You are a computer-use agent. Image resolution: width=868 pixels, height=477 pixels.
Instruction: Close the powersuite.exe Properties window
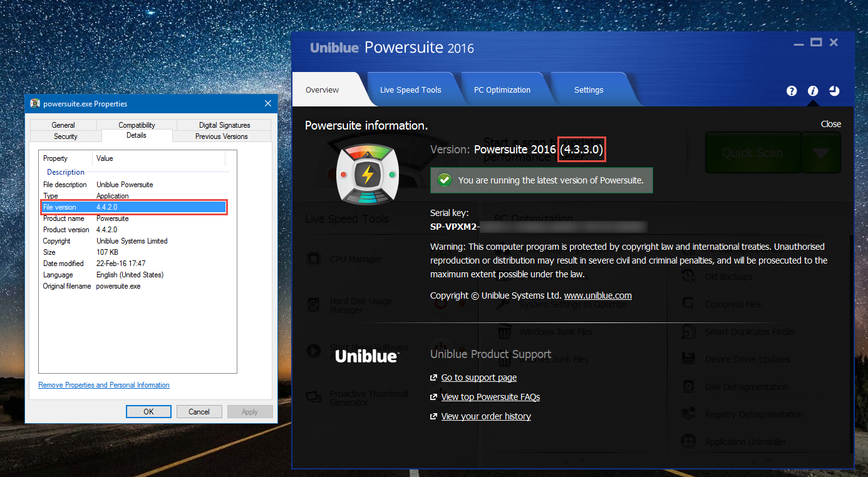coord(268,103)
